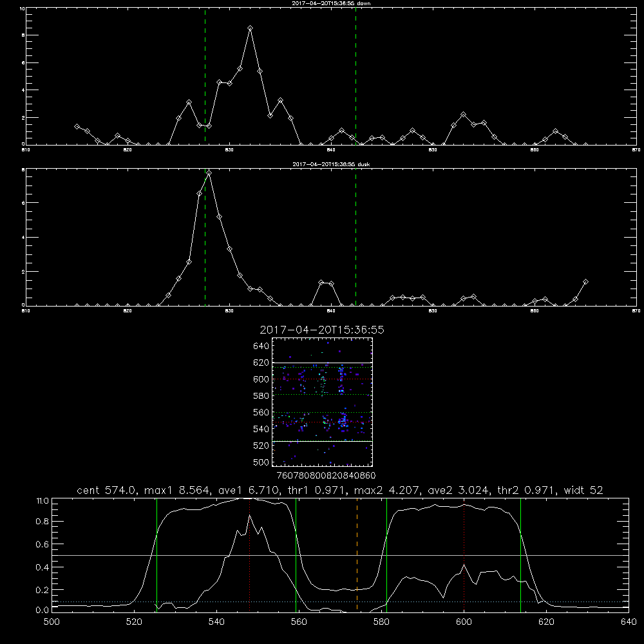The image size is (644, 644).
Task: Select the 'max1 8.564' value in stats line
Action: tap(178, 490)
